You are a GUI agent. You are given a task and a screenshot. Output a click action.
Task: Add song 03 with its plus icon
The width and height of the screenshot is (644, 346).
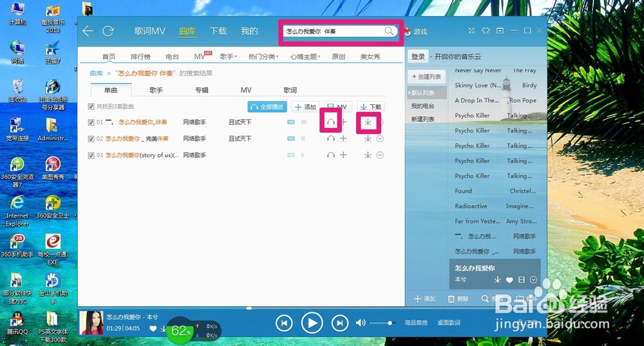coord(343,155)
